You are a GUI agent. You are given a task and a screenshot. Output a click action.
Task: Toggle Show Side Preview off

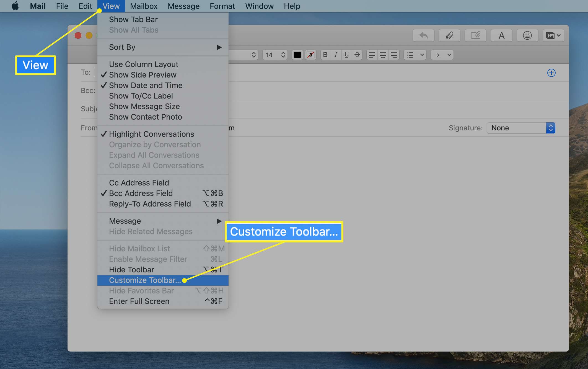(x=163, y=75)
